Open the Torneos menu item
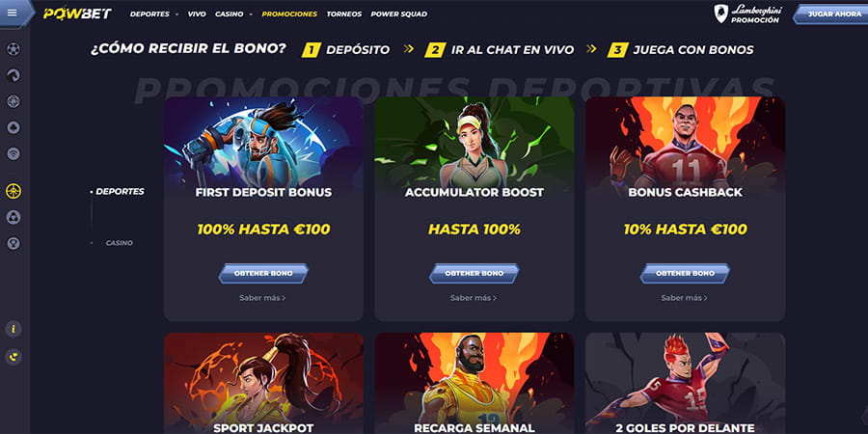The image size is (868, 434). [344, 14]
